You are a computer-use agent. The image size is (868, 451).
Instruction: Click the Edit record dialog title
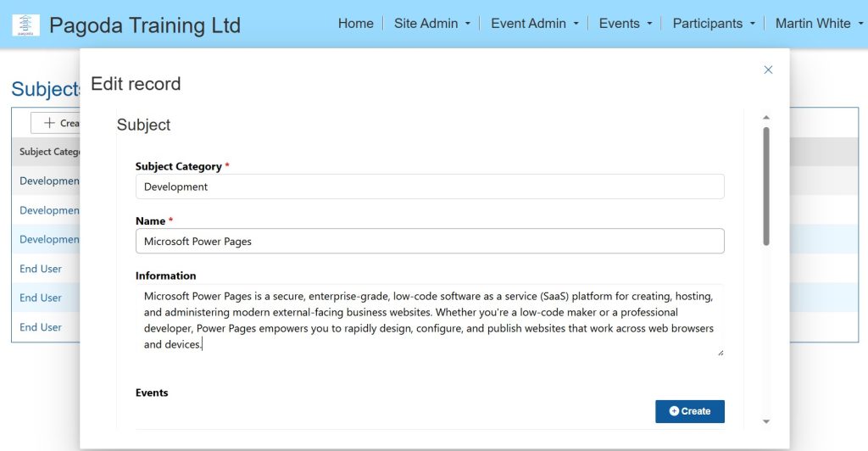coord(136,84)
